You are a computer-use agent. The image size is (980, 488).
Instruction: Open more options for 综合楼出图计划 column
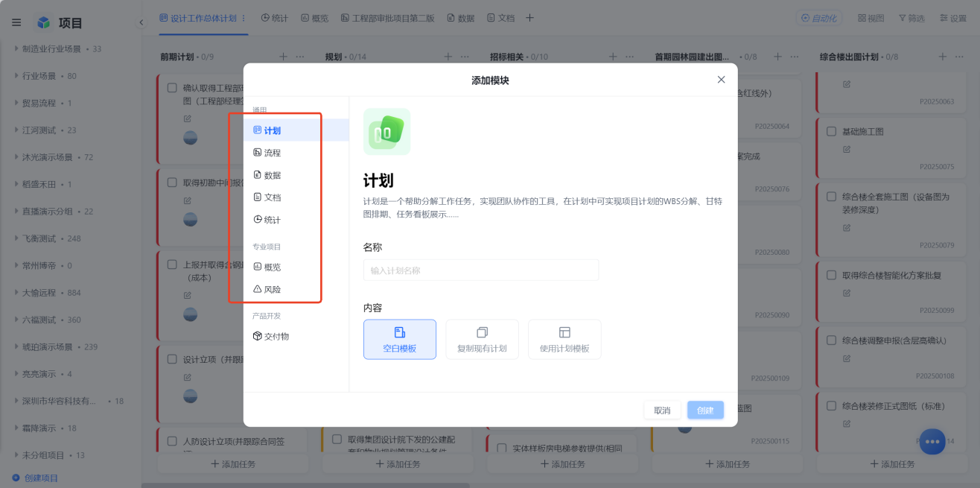[x=959, y=57]
